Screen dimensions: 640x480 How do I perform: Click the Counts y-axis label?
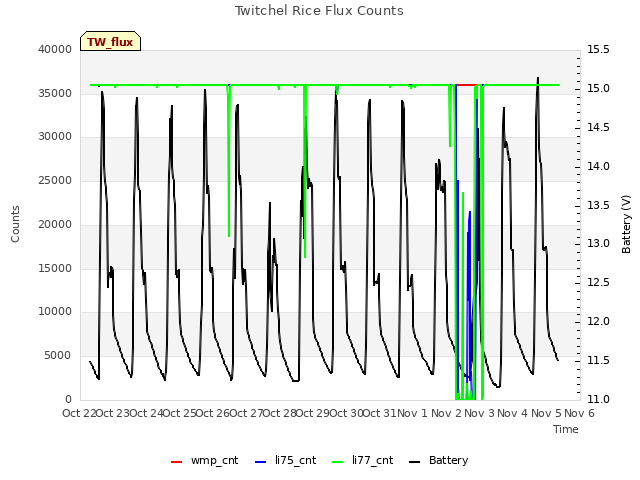15,224
